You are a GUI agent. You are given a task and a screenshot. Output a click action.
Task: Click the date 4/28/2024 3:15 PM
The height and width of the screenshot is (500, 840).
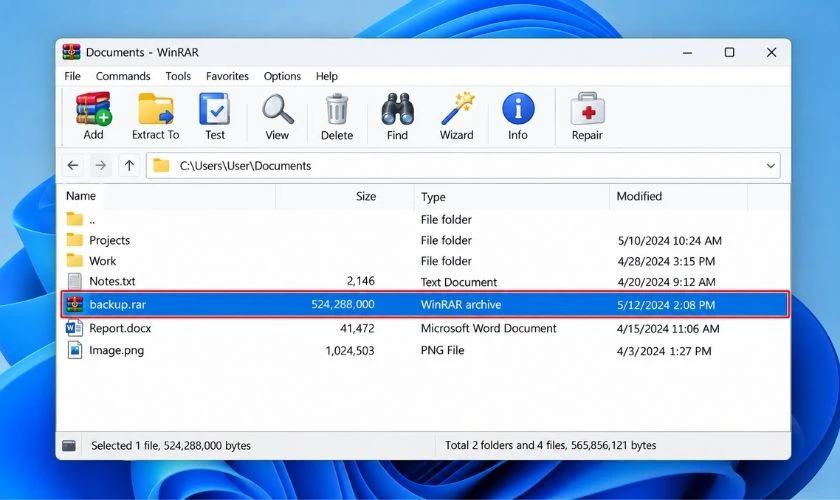click(666, 262)
